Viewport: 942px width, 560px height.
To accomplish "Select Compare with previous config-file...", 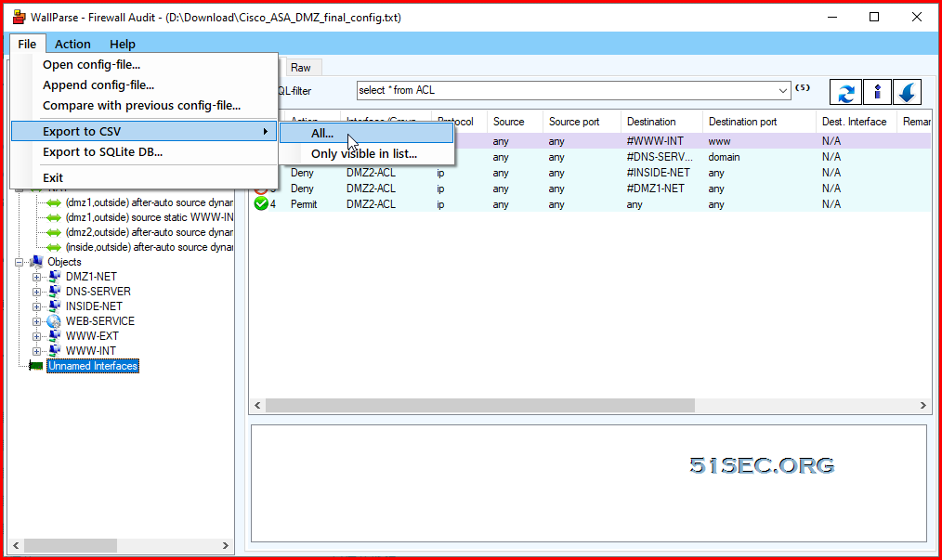I will pyautogui.click(x=144, y=105).
